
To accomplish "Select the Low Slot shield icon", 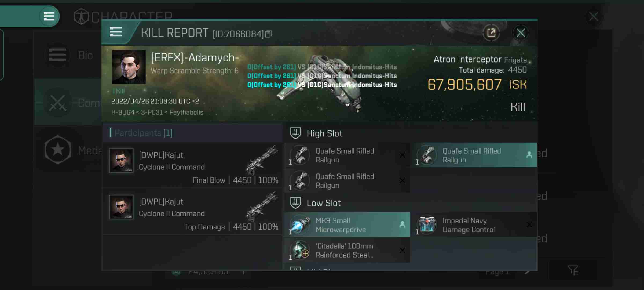I will tap(296, 202).
